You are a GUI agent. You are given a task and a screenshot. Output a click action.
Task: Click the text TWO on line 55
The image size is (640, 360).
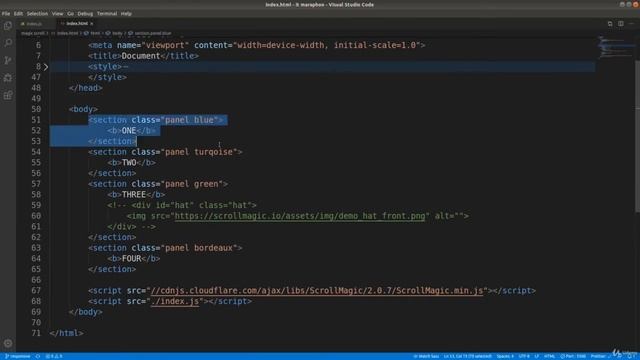click(x=129, y=162)
